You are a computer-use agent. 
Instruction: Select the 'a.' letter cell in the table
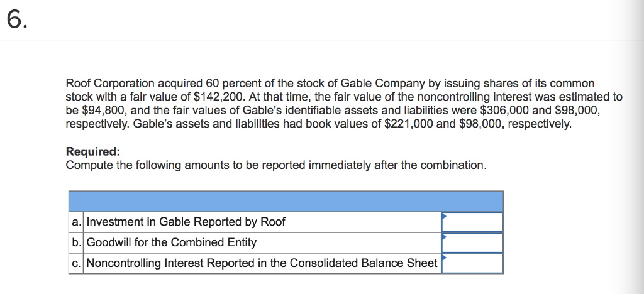[x=76, y=222]
